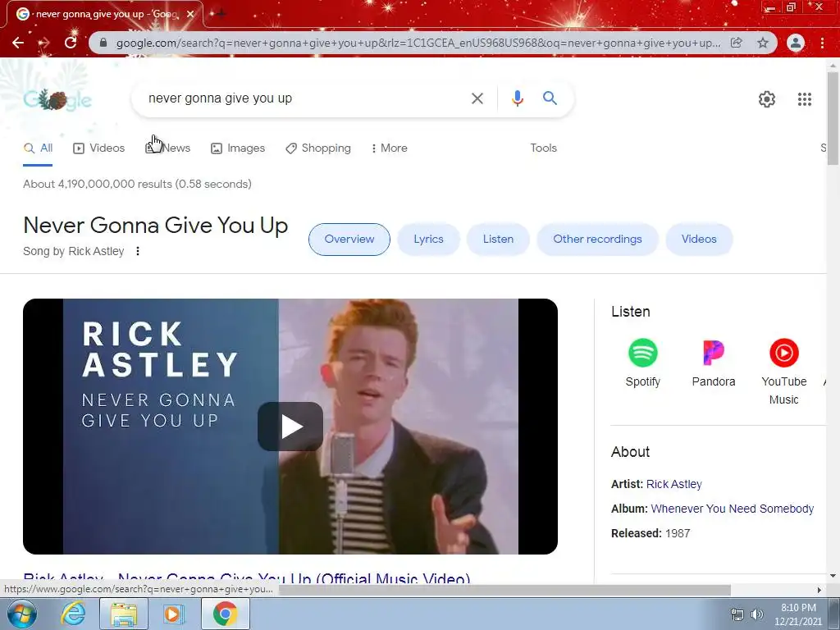
Task: Open more options next to Song by Rick Astley
Action: click(x=138, y=251)
